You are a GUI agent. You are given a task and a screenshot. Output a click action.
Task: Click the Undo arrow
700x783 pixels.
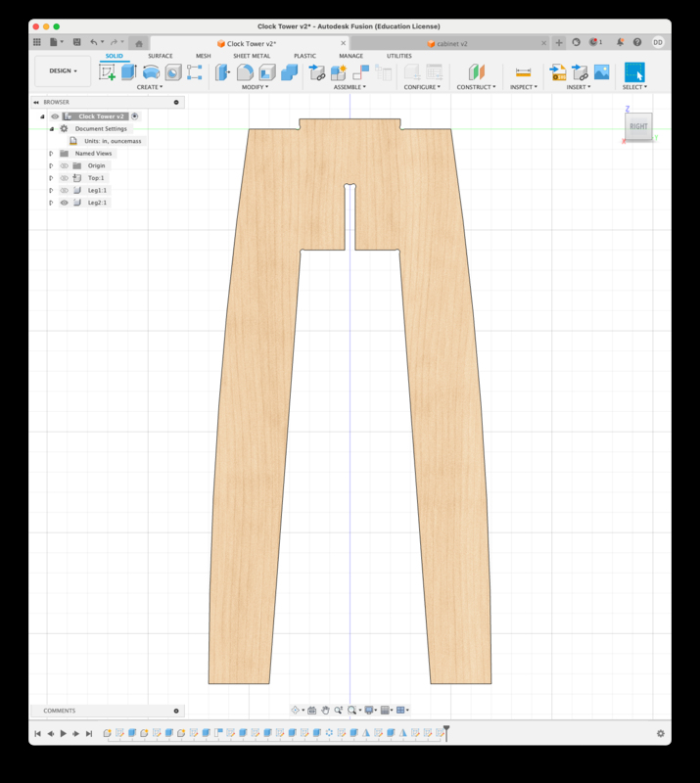[x=93, y=42]
